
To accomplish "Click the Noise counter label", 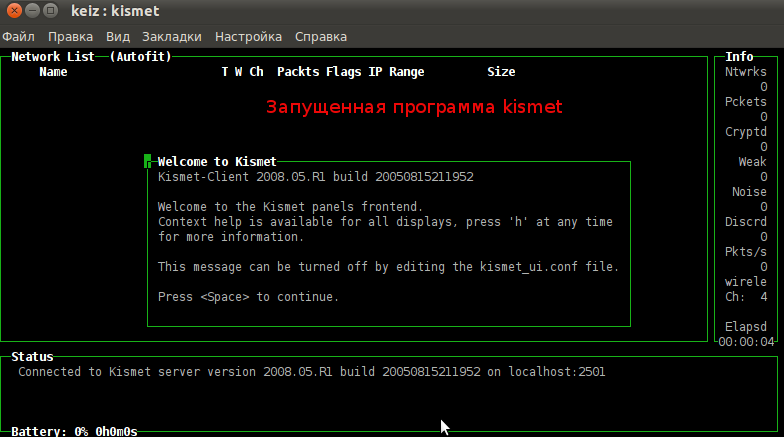I will click(x=750, y=192).
